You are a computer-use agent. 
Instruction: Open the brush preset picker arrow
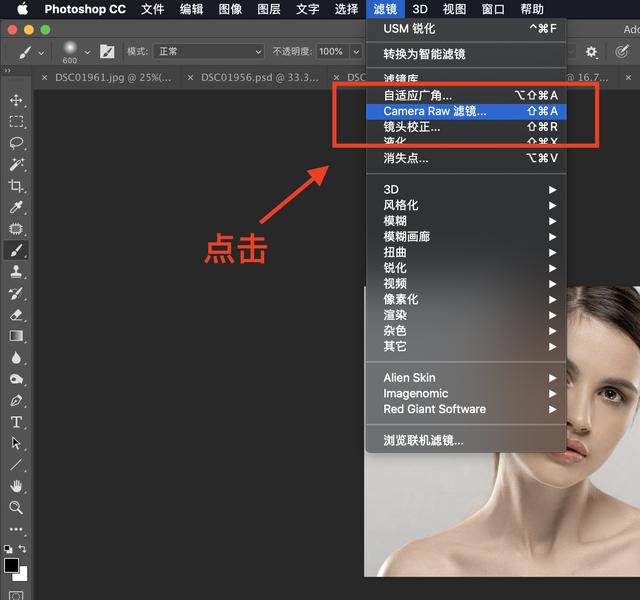click(90, 52)
